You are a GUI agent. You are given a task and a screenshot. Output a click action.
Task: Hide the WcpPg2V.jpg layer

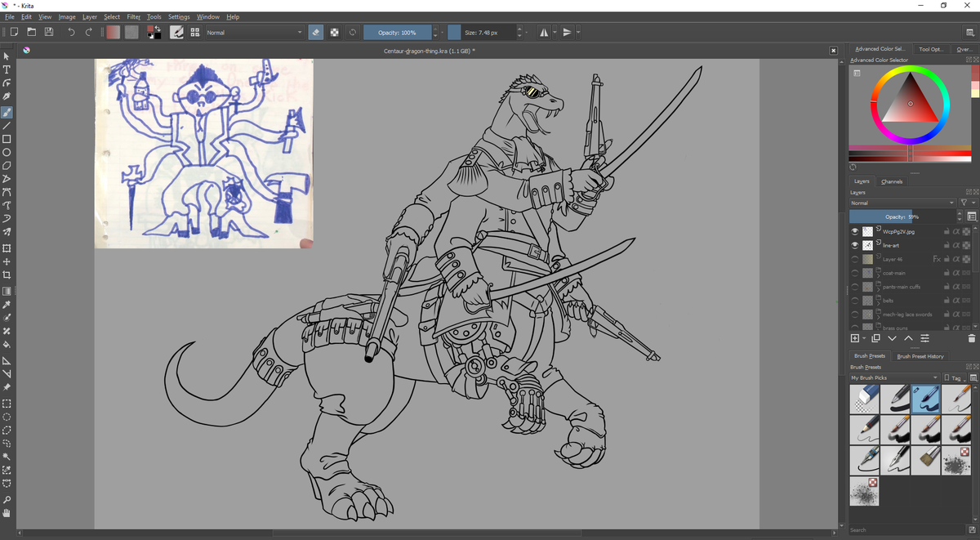coord(855,231)
